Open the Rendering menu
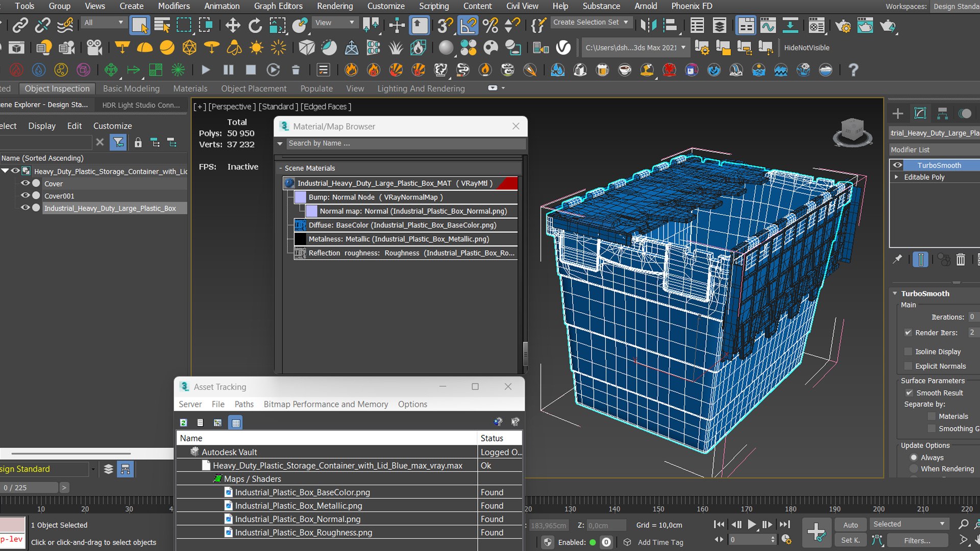Viewport: 980px width, 551px height. pos(335,6)
